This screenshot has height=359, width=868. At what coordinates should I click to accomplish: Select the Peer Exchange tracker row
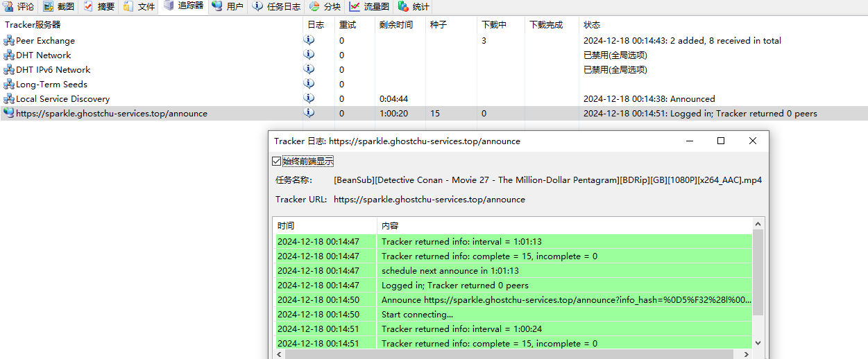(x=45, y=41)
